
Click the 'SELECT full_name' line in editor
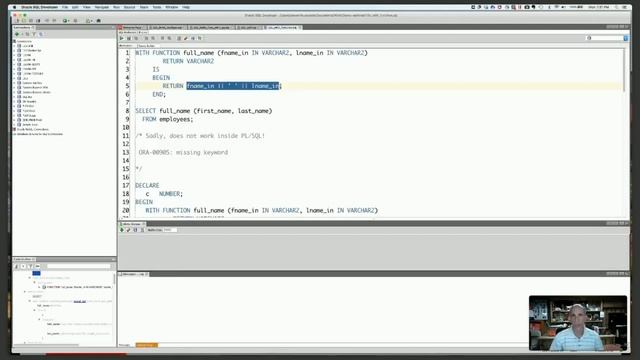tap(204, 111)
